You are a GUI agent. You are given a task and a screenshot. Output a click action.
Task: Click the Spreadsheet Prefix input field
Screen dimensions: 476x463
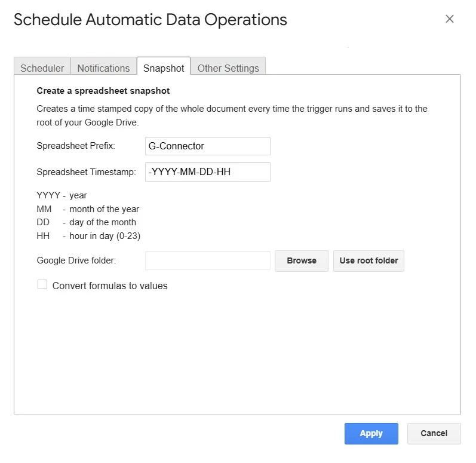pos(207,146)
